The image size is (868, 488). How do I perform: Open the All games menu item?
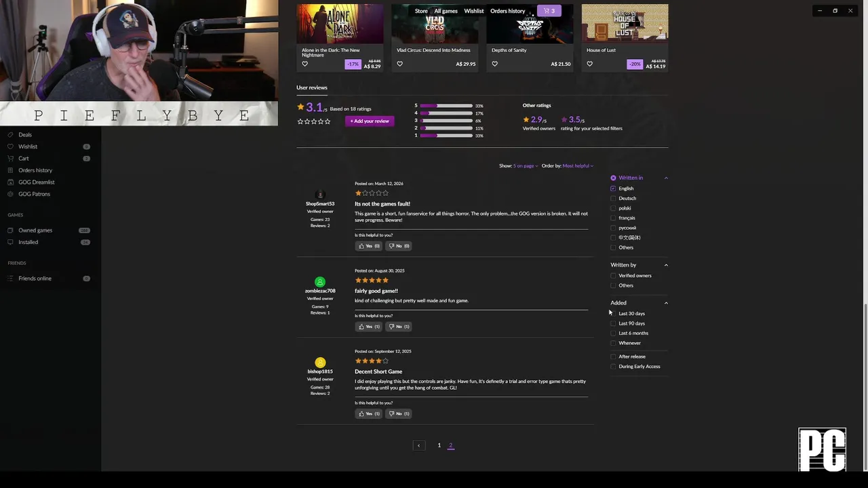click(x=446, y=11)
